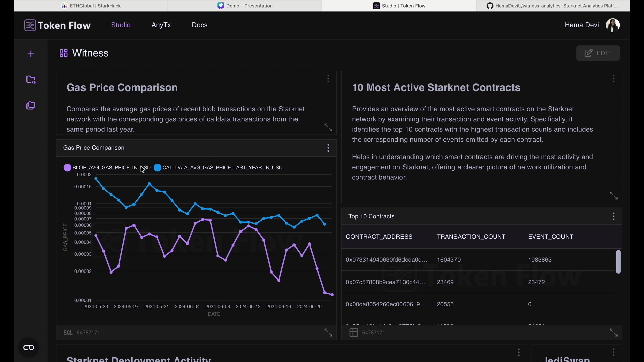Toggle BLOB_AVG_GAS_PRICE_IN_USD legend series
644x362 pixels.
pos(107,168)
